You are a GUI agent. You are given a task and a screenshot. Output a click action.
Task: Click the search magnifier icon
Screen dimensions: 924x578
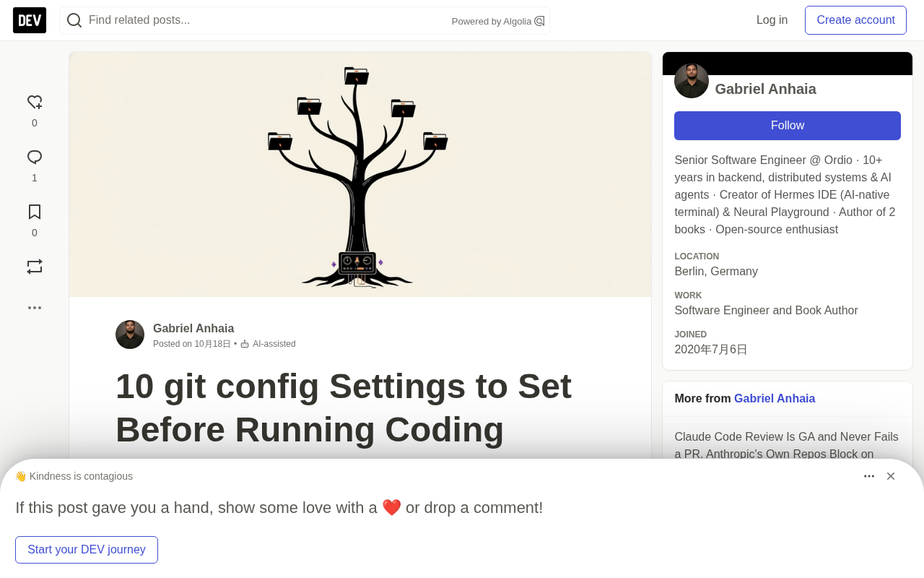point(74,20)
